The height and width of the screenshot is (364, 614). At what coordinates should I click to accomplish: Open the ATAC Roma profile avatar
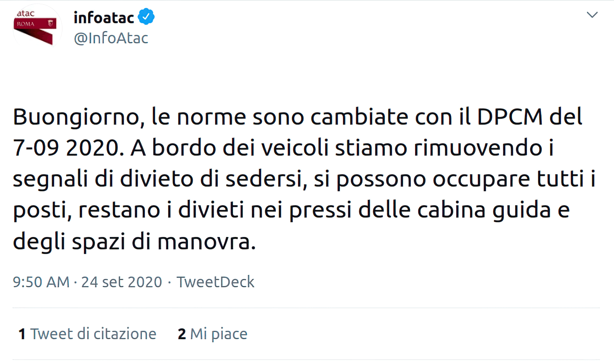[x=37, y=27]
